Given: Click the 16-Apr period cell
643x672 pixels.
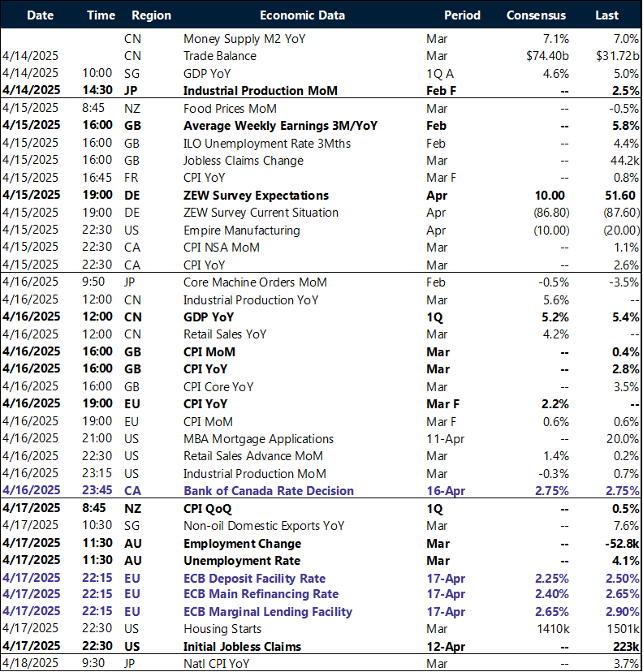Looking at the screenshot, I should point(446,491).
